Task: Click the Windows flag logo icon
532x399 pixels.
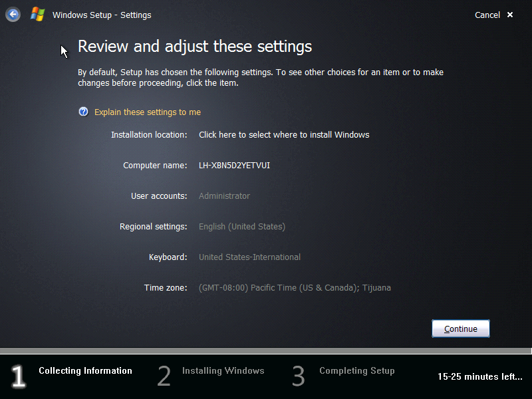Action: 37,14
